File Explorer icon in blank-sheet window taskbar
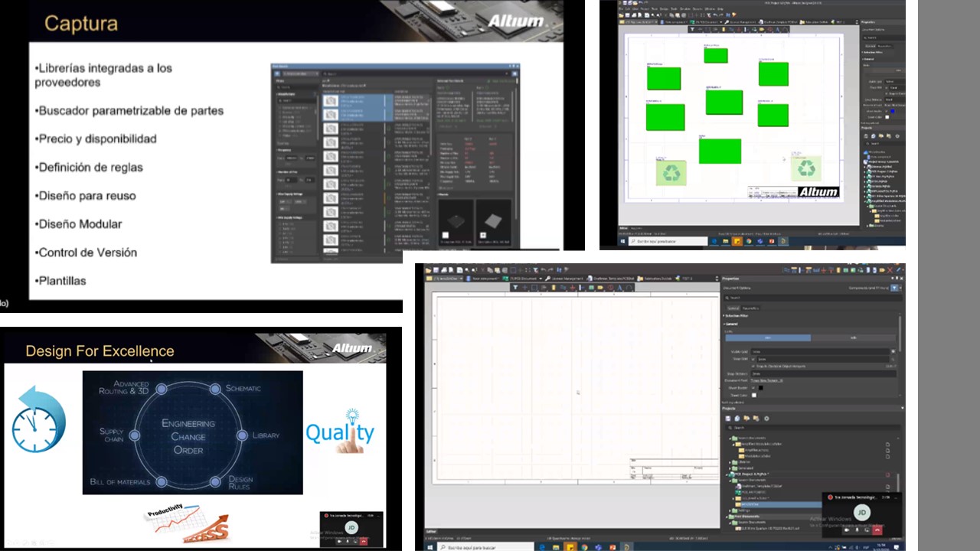 [556, 547]
